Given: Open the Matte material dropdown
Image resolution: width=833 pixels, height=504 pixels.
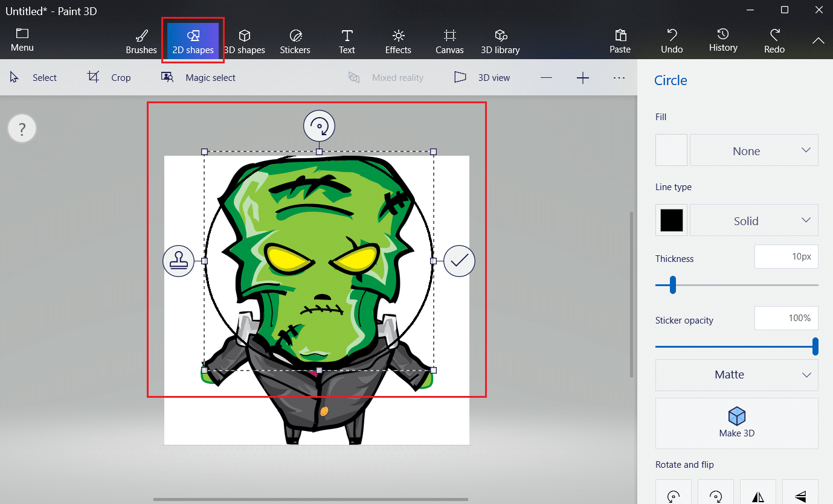Looking at the screenshot, I should point(737,375).
